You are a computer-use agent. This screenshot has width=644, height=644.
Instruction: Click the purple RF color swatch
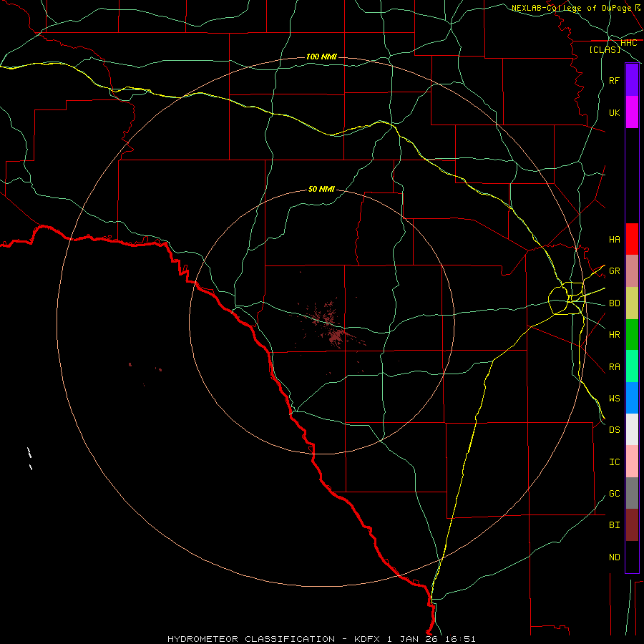[x=632, y=80]
